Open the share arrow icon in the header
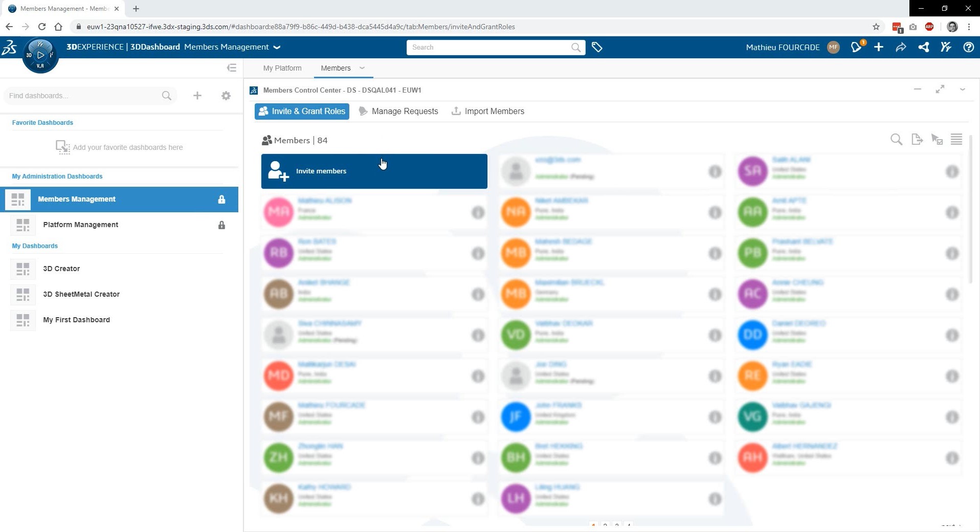This screenshot has height=532, width=980. [x=901, y=47]
